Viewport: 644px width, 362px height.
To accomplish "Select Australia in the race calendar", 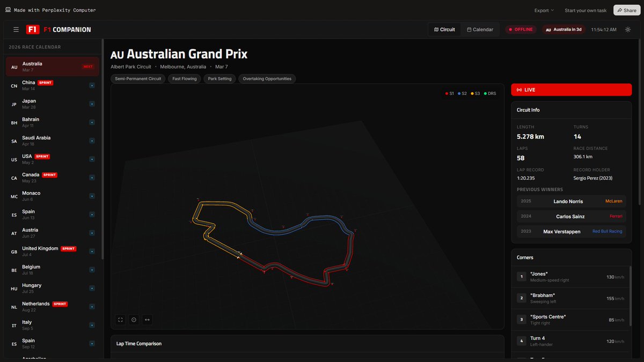I will [53, 67].
